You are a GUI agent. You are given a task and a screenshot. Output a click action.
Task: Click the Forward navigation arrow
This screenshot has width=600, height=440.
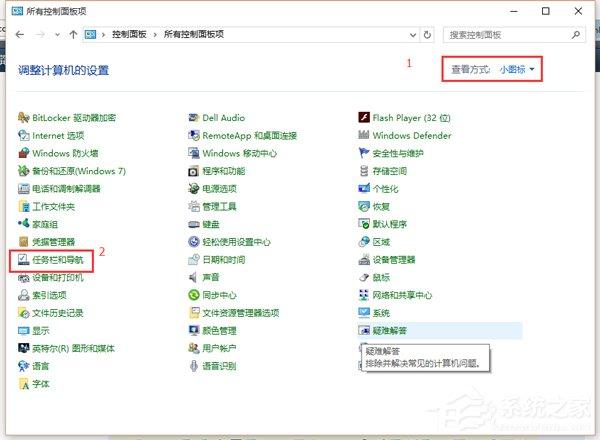coord(40,35)
